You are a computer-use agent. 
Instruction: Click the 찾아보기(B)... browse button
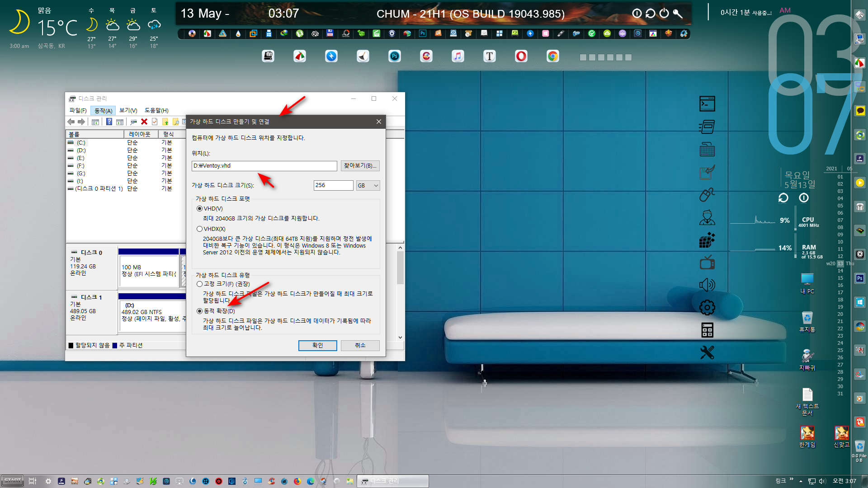pyautogui.click(x=360, y=166)
